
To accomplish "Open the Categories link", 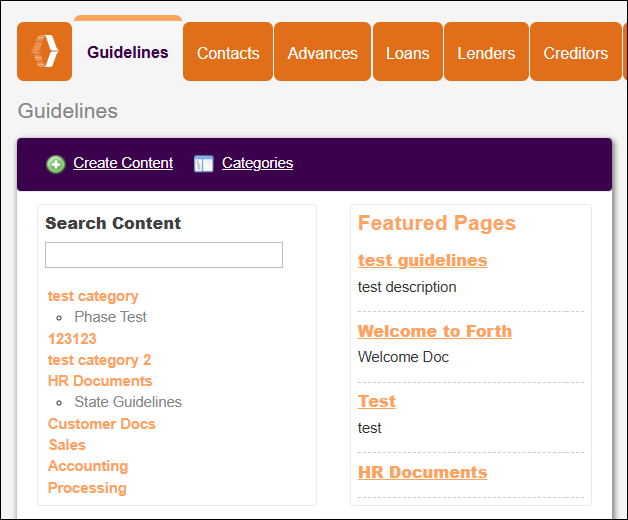I will [x=258, y=163].
